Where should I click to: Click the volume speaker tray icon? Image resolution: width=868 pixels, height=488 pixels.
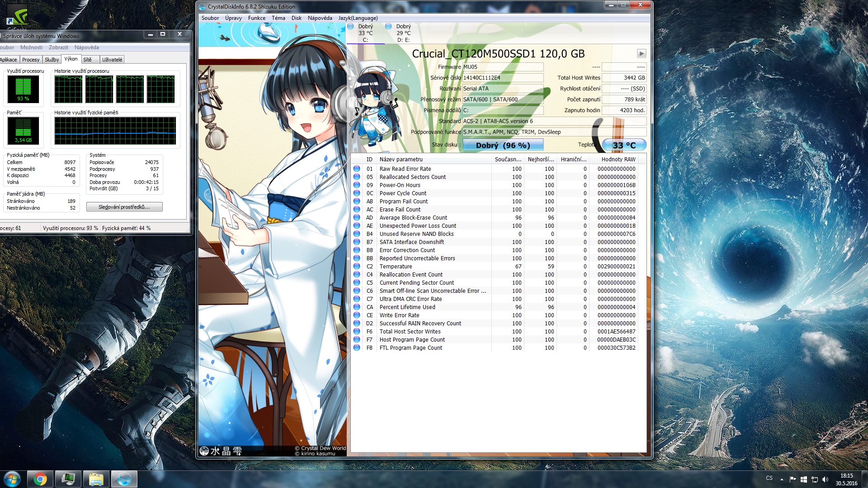[x=825, y=479]
